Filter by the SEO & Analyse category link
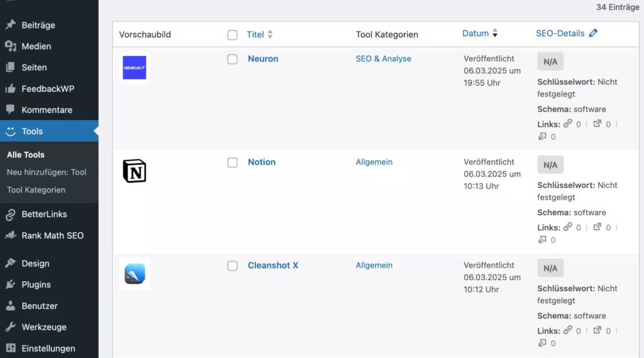The image size is (644, 358). [383, 59]
